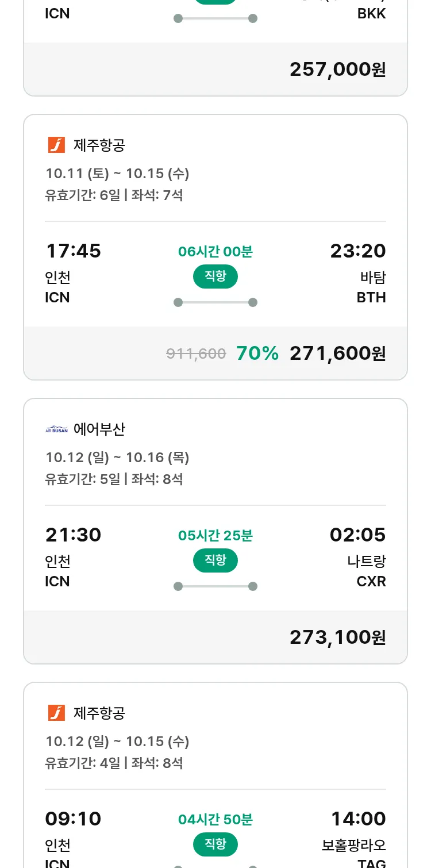Tap the 02:05 Nha Trang arrival time
Image resolution: width=431 pixels, height=868 pixels.
tap(357, 535)
